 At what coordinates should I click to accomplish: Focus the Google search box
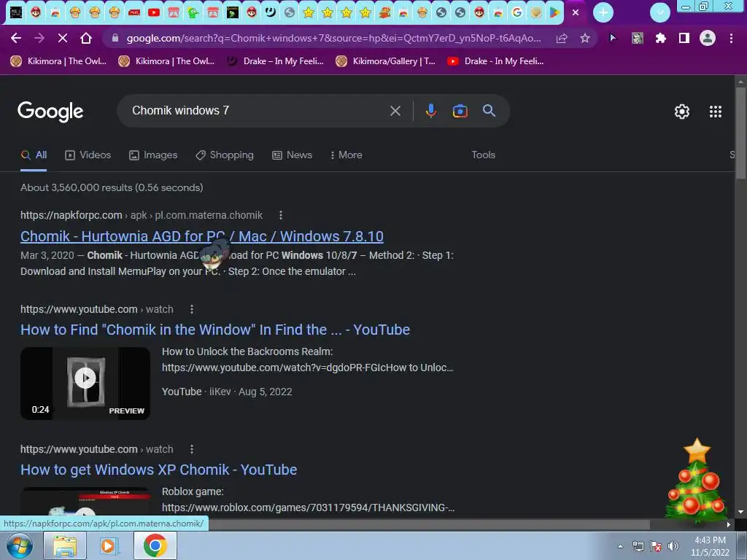pyautogui.click(x=258, y=111)
